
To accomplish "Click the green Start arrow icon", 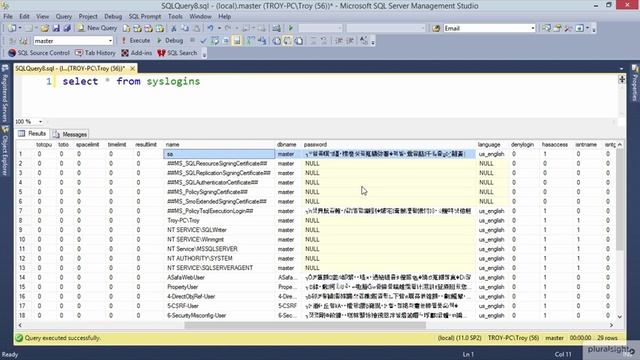I will coord(291,28).
